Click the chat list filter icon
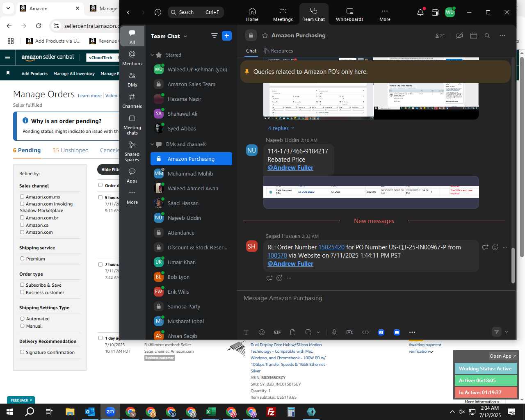 pyautogui.click(x=214, y=36)
